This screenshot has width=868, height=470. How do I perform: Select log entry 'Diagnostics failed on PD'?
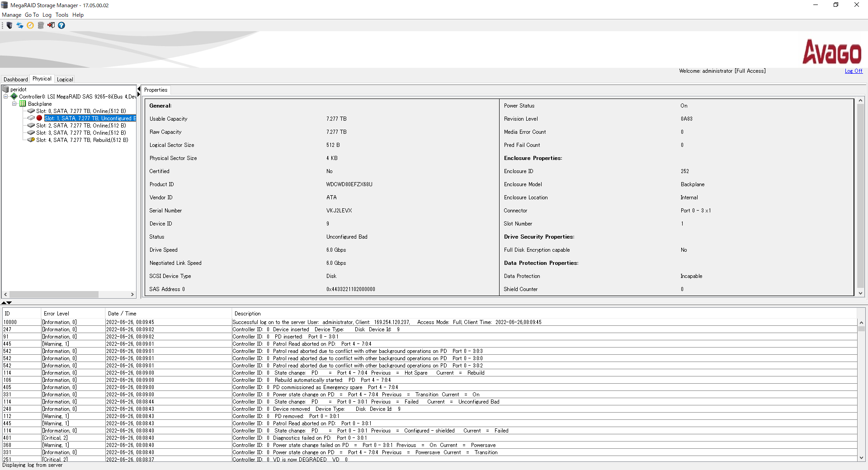429,438
